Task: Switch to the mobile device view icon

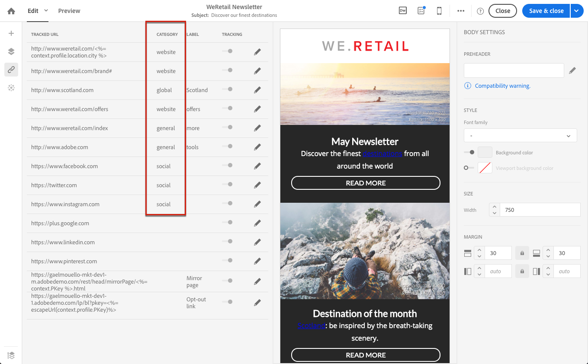Action: (439, 11)
